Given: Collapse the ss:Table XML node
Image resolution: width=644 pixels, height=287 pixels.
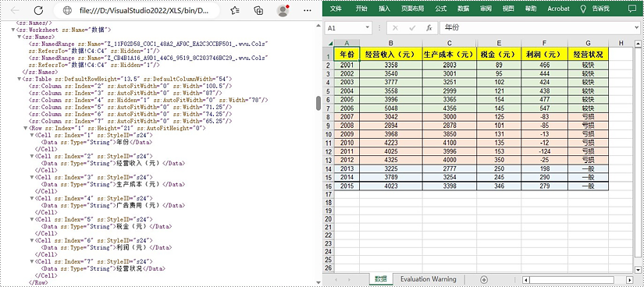Looking at the screenshot, I should (20, 79).
